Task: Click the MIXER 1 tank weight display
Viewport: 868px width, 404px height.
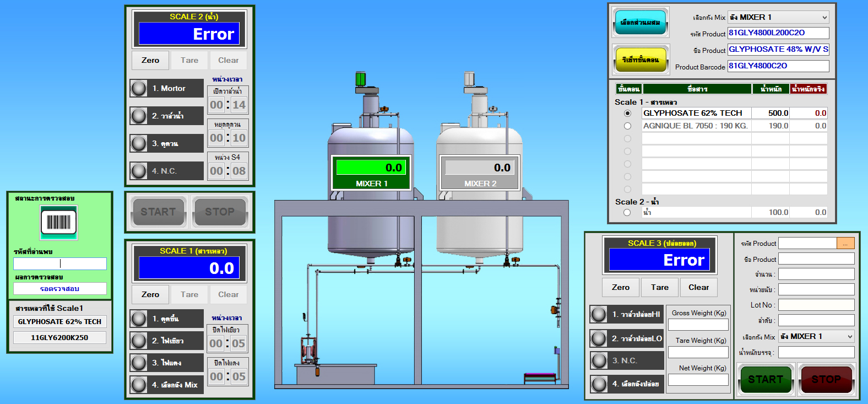Action: [x=371, y=168]
